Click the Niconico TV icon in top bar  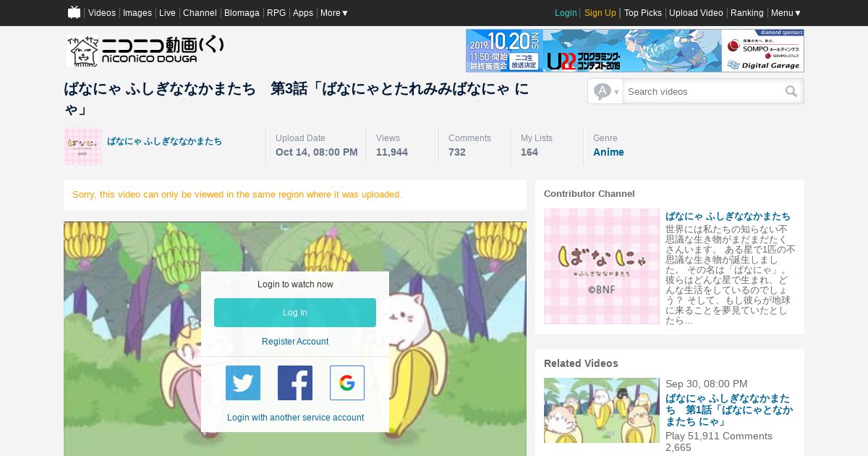coord(74,12)
